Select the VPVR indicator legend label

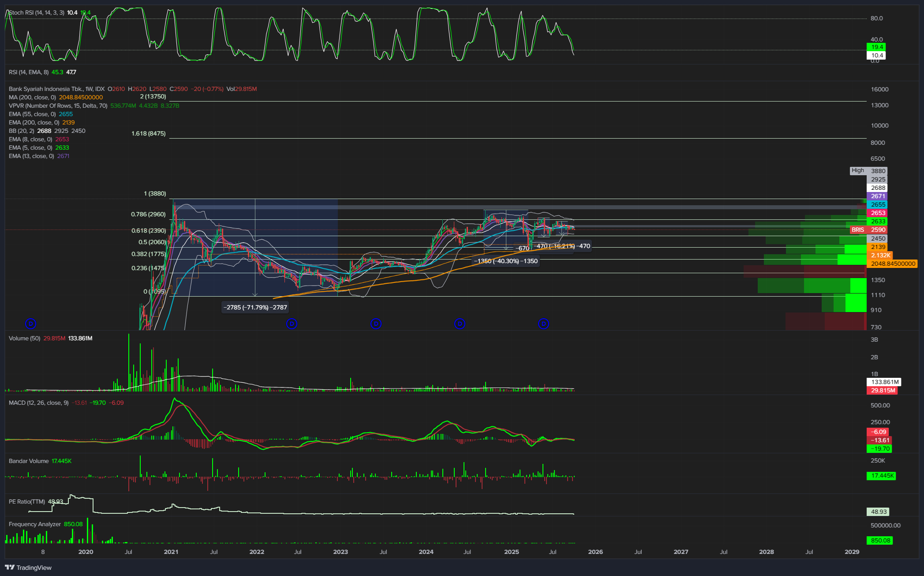[x=58, y=106]
